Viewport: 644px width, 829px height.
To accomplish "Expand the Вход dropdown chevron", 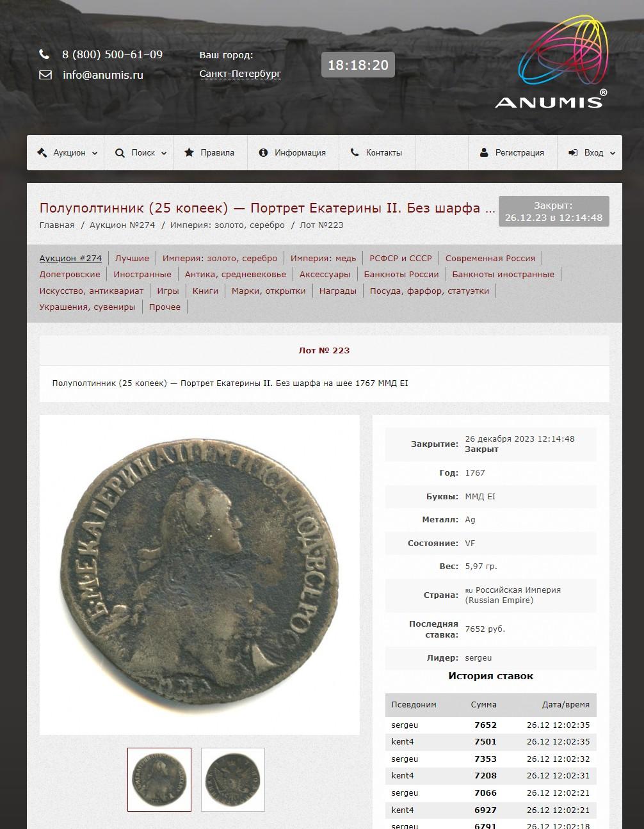I will tap(613, 154).
